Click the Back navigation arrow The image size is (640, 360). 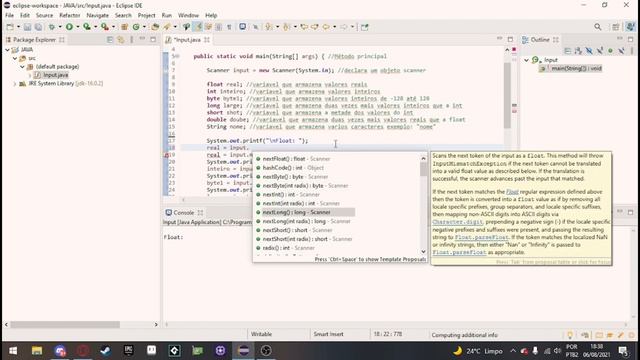(326, 27)
